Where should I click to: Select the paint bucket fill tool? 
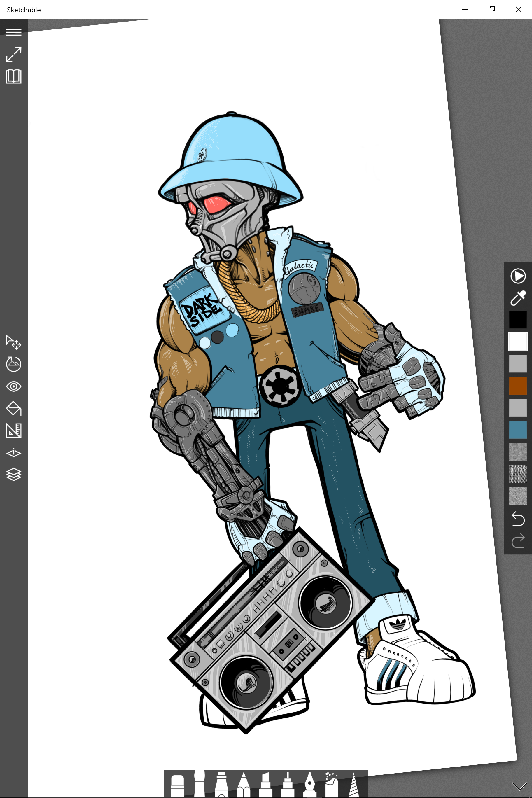pyautogui.click(x=14, y=409)
